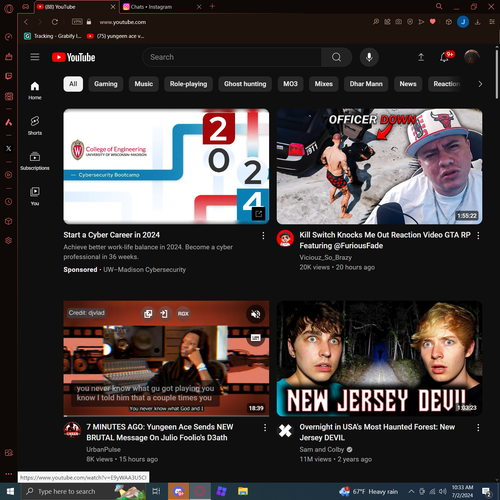Show hidden tray icons chevron in taskbar
The width and height of the screenshot is (500, 500).
pyautogui.click(x=412, y=491)
